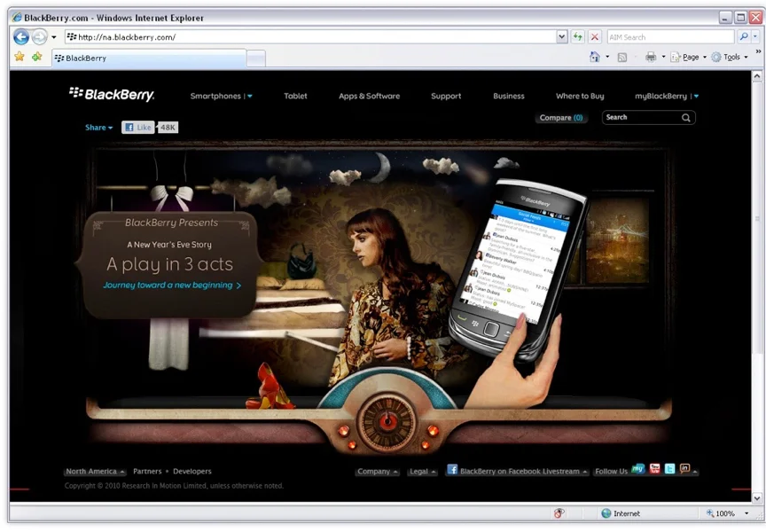The image size is (766, 532).
Task: Print the page using the printer icon
Action: coord(651,57)
